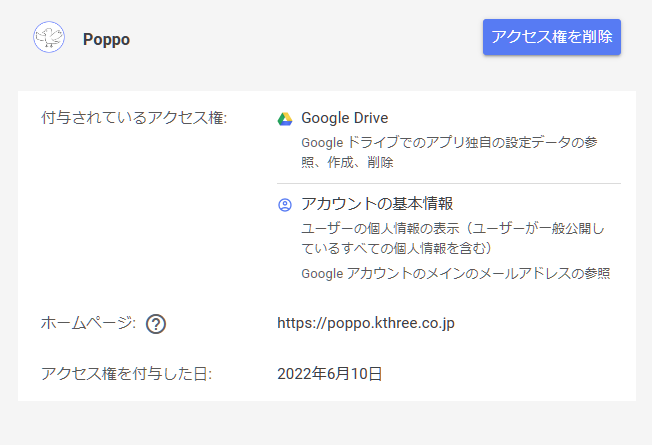Click the gray footer area below the card
Image resolution: width=652 pixels, height=445 pixels.
(326, 423)
